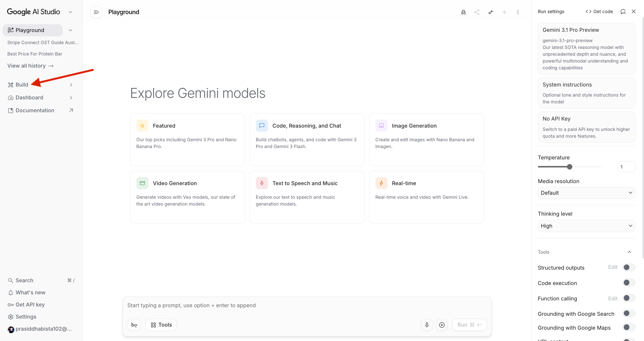Open Best Price For Protein Bar chat
This screenshot has width=644, height=341.
(x=35, y=54)
